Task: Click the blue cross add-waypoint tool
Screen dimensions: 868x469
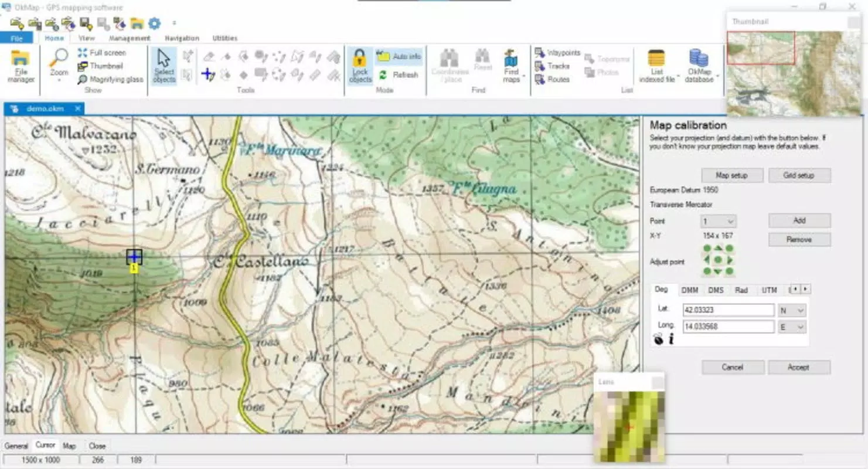Action: pos(207,74)
